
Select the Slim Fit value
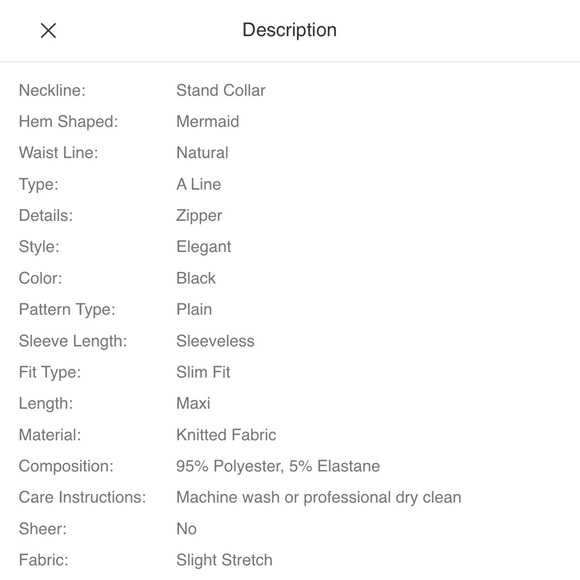coord(203,372)
